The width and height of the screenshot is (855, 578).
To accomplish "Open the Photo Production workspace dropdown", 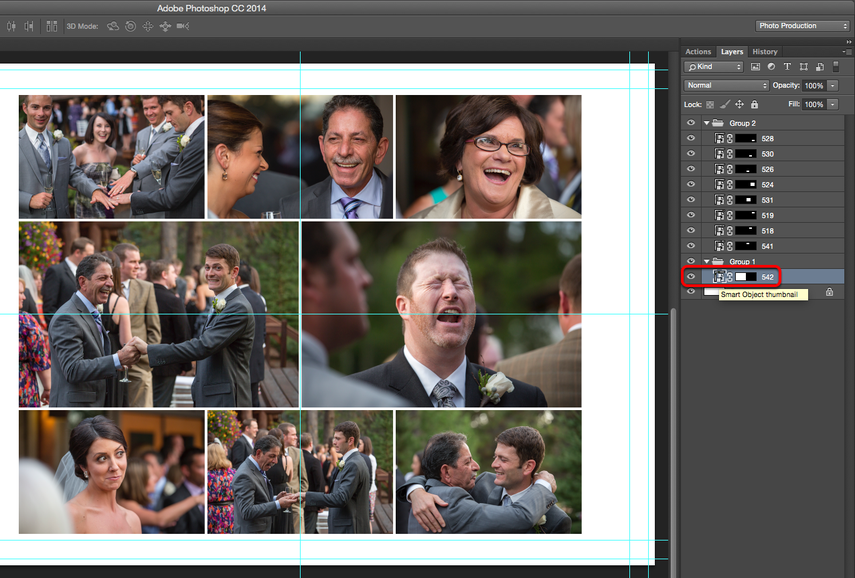I will coord(802,26).
